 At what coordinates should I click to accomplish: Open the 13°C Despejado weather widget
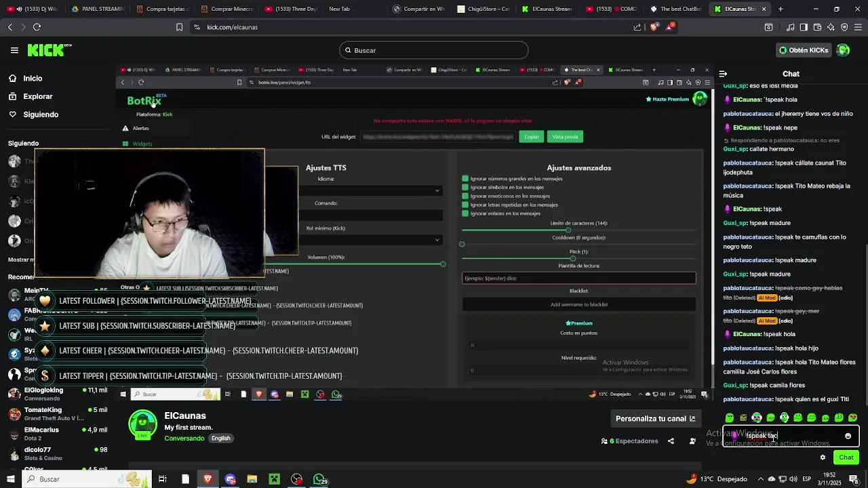click(x=716, y=479)
